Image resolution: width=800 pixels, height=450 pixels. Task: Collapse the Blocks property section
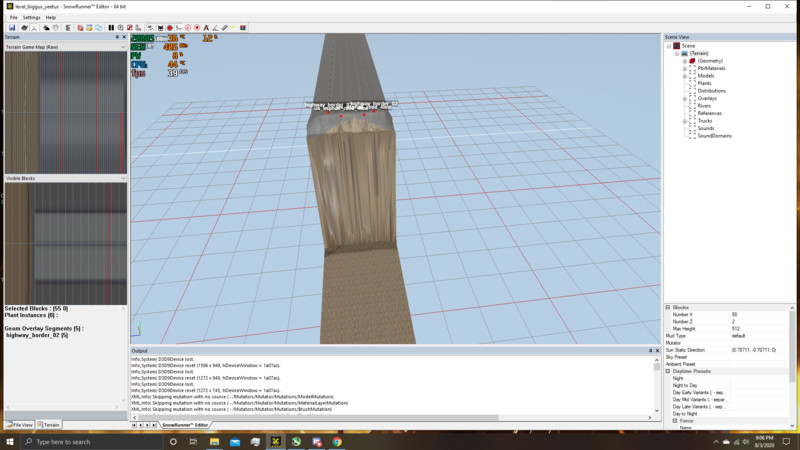coord(668,307)
